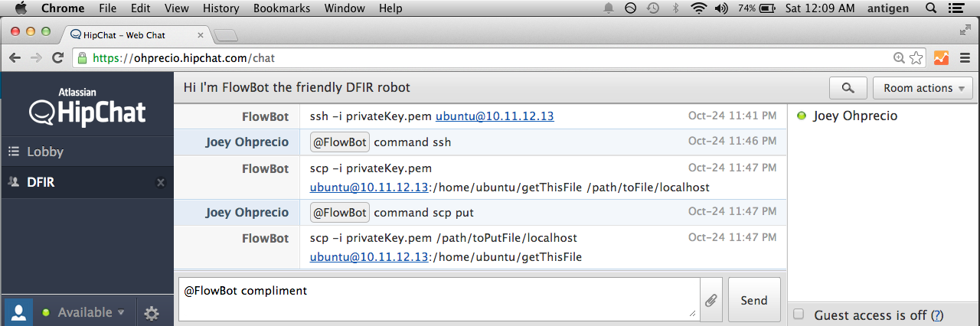Open the Chrome application menu

[x=63, y=8]
